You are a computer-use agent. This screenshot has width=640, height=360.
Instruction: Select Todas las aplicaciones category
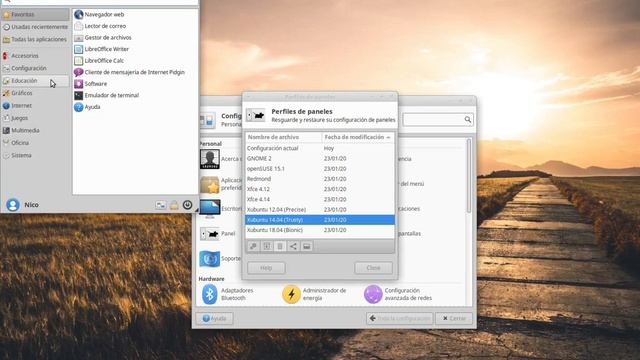coord(35,40)
